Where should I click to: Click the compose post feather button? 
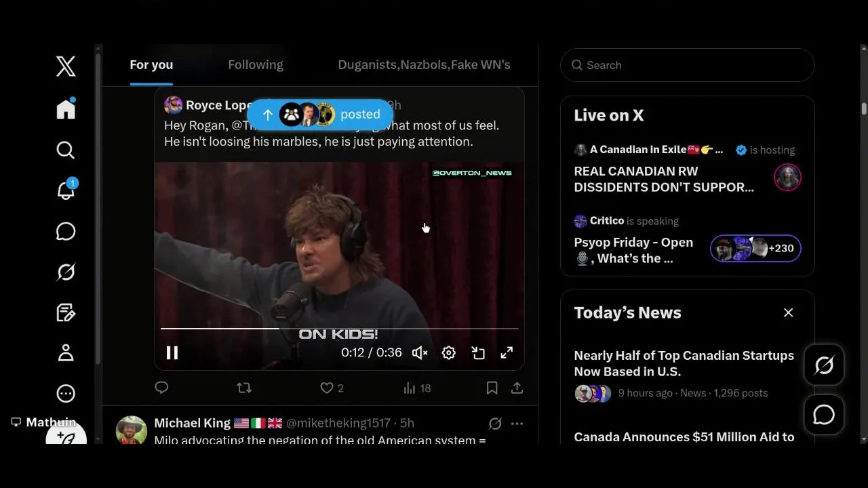point(66,435)
